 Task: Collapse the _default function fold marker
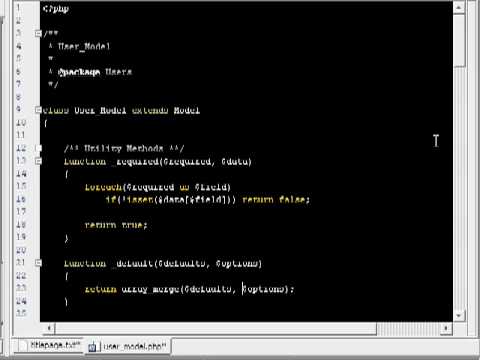coord(38,263)
